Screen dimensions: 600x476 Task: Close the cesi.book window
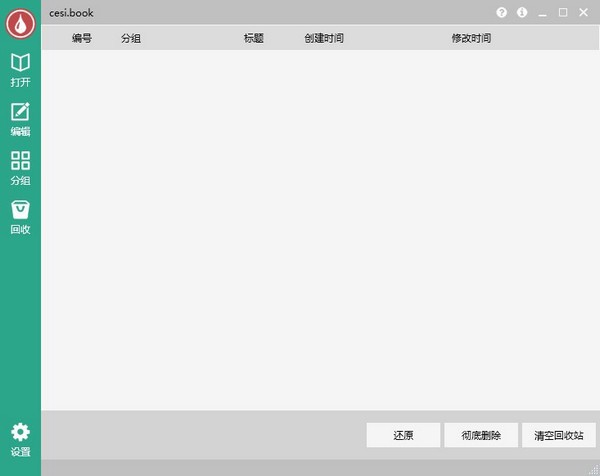pos(583,13)
